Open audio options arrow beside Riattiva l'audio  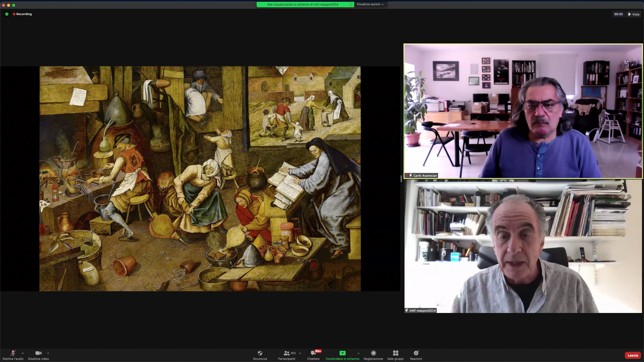tap(23, 353)
